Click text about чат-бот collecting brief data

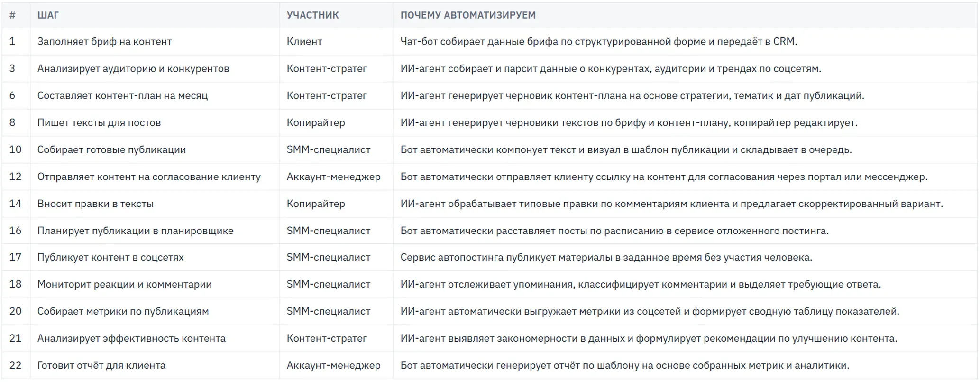(x=599, y=42)
